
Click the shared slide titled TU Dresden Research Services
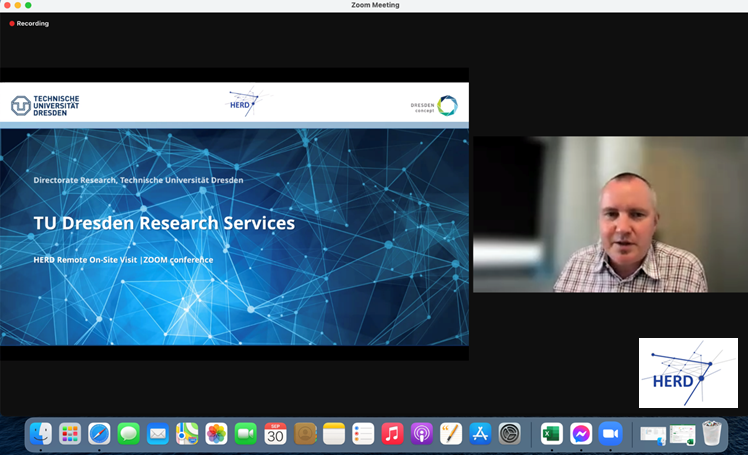pyautogui.click(x=234, y=214)
